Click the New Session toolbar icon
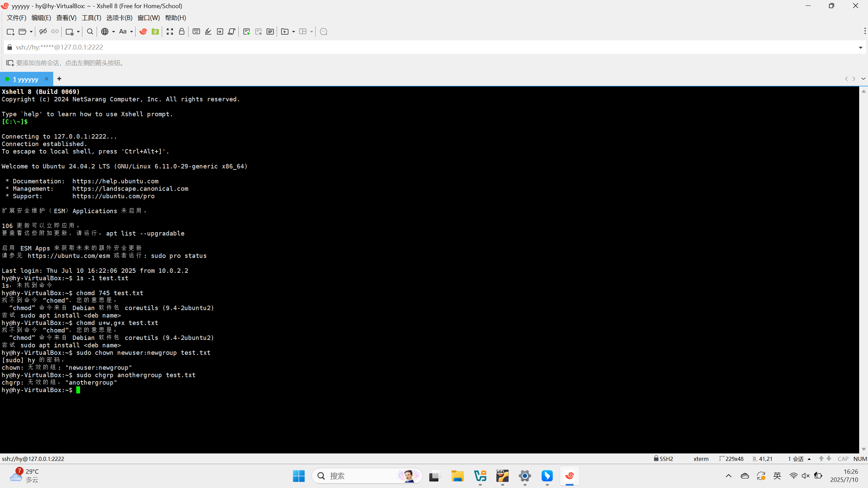The height and width of the screenshot is (488, 868). point(10,32)
